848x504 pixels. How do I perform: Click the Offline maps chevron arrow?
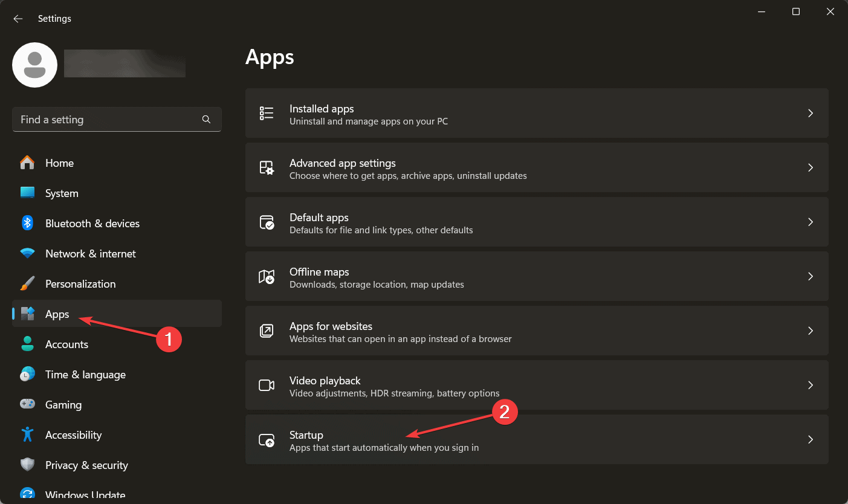coord(811,277)
